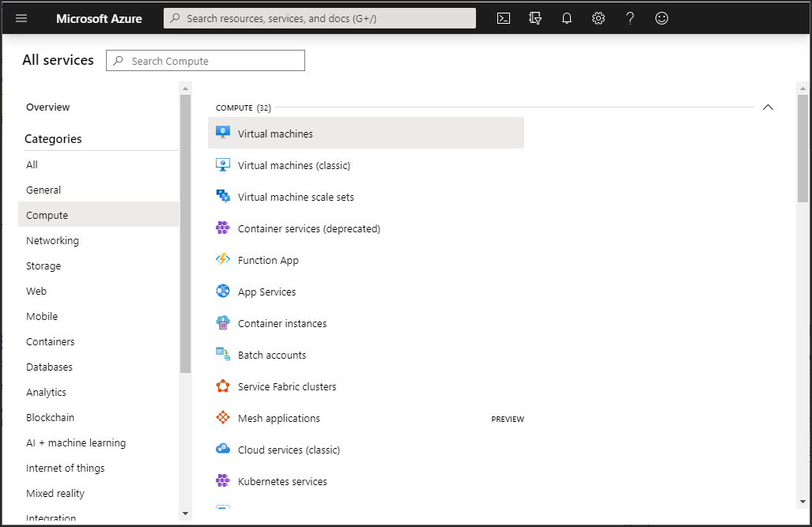The height and width of the screenshot is (527, 812).
Task: Click the Kubernetes services icon
Action: click(x=223, y=480)
